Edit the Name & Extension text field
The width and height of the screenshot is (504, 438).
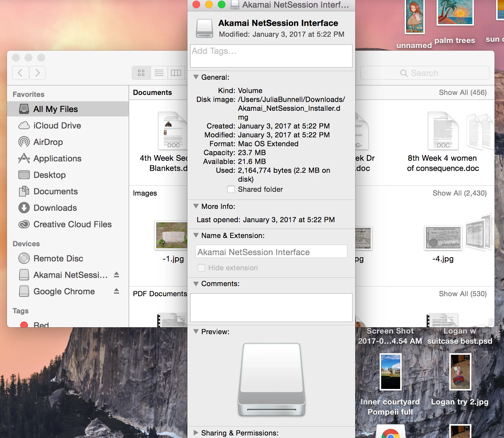[x=271, y=252]
